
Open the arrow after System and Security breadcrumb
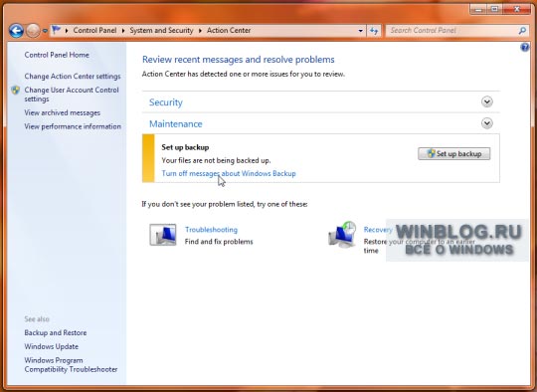click(200, 31)
